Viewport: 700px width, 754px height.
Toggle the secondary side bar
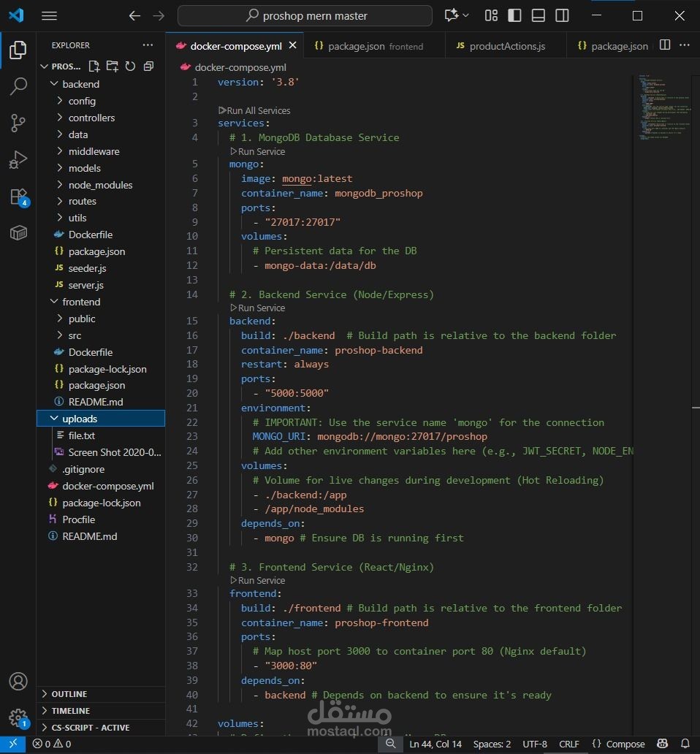coord(562,15)
